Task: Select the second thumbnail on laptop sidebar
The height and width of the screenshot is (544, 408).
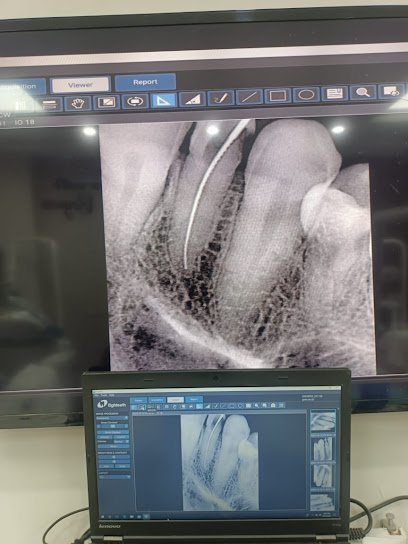Action: click(323, 449)
